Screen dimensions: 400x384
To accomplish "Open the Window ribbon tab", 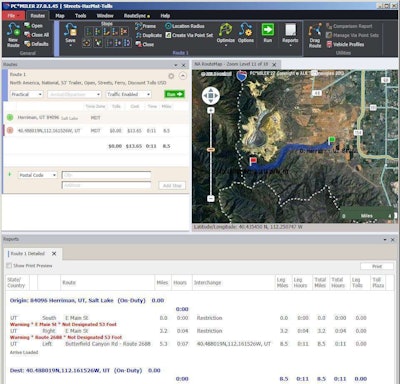I will pyautogui.click(x=105, y=16).
